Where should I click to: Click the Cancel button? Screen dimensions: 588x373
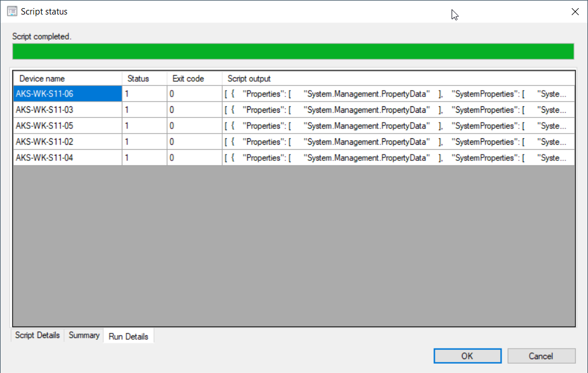541,356
